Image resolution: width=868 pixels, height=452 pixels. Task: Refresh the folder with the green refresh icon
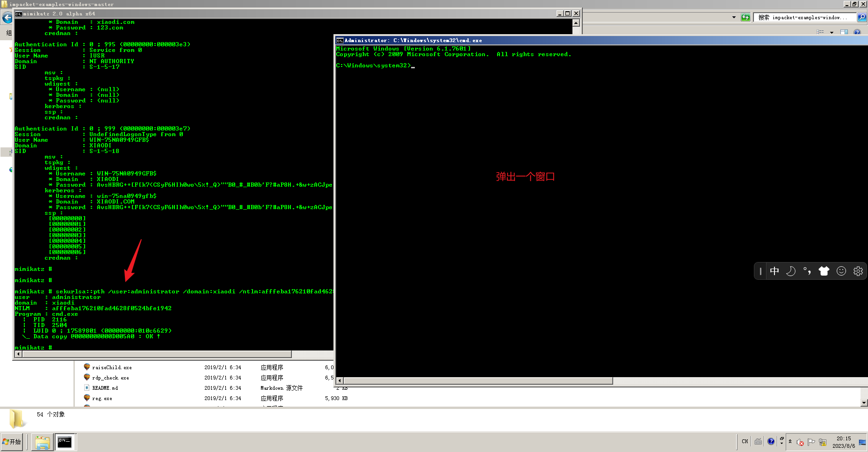(x=745, y=17)
